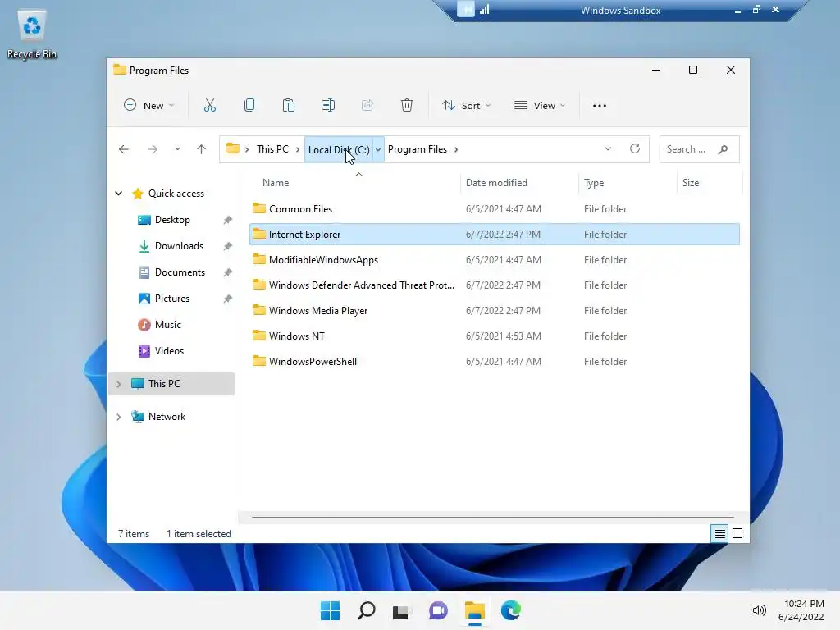This screenshot has width=840, height=630.
Task: Click the volume speaker tray icon
Action: 759,610
